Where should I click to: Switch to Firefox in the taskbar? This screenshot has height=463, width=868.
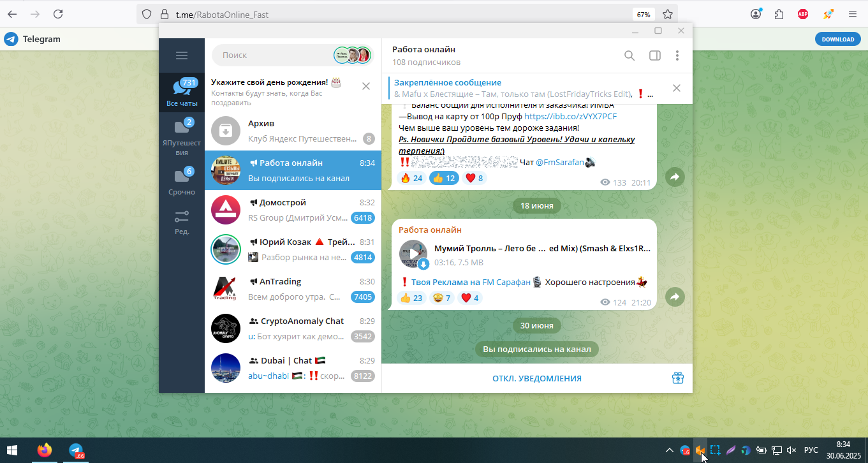pyautogui.click(x=44, y=450)
